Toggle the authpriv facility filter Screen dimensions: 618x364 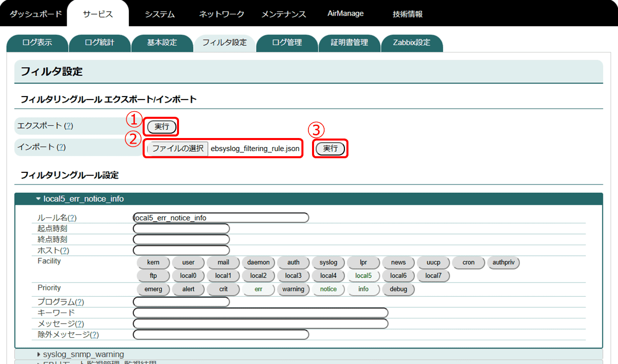click(x=503, y=262)
